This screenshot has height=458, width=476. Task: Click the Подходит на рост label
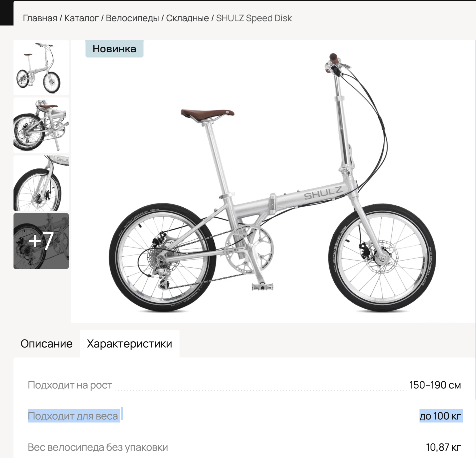pos(70,385)
